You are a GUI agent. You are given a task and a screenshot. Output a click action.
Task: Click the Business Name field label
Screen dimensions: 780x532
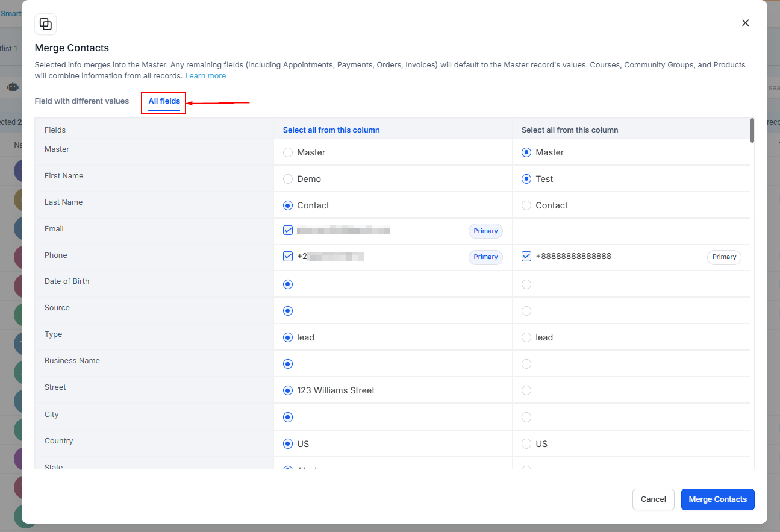point(72,361)
